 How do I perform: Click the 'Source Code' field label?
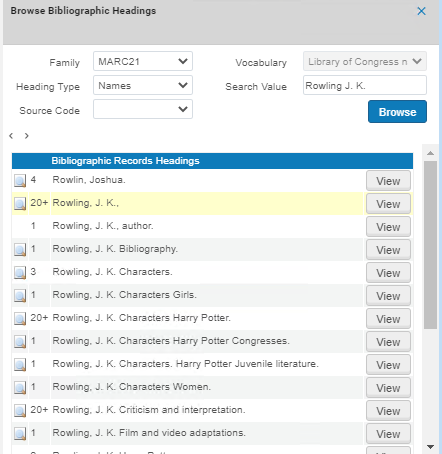(x=50, y=111)
